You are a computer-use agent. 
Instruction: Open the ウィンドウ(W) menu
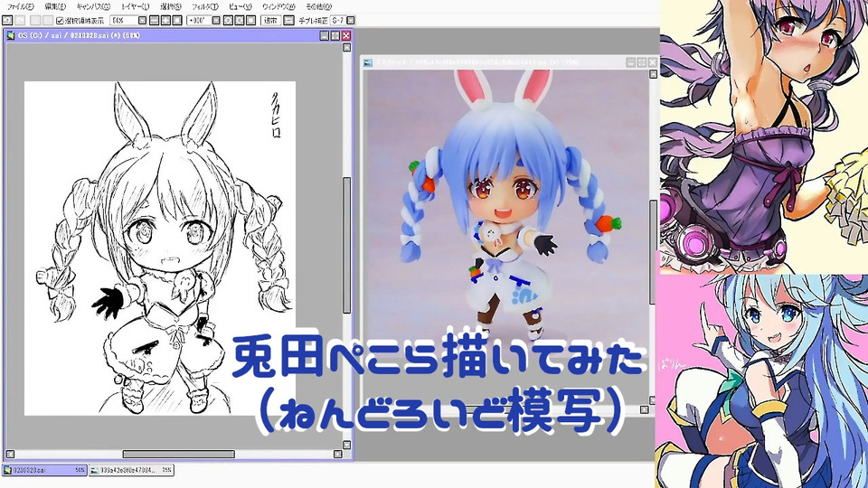coord(278,6)
